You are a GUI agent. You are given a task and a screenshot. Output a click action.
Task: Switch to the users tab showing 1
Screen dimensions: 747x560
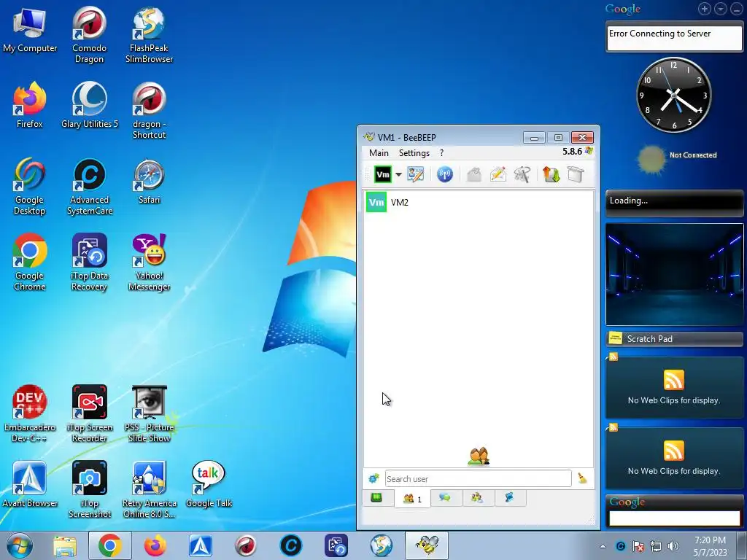coord(413,499)
